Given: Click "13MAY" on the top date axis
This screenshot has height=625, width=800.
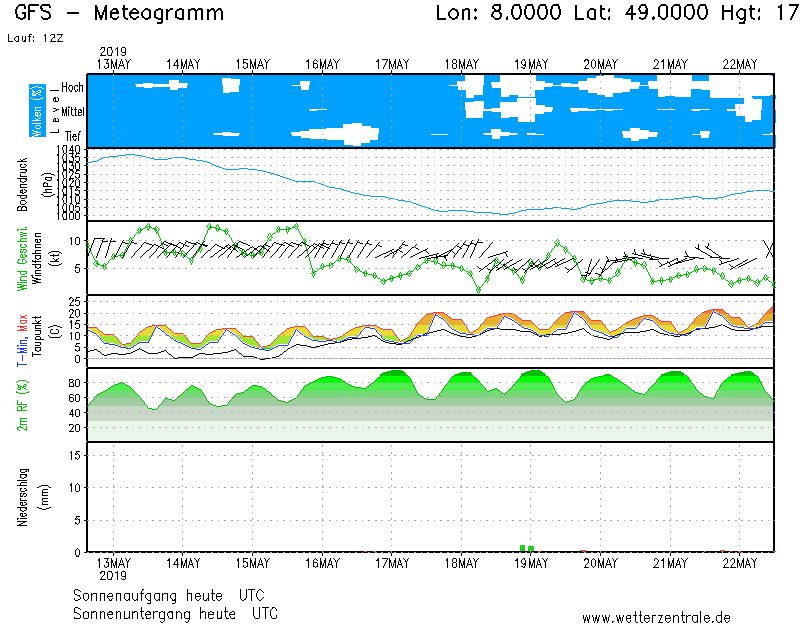Looking at the screenshot, I should tap(114, 65).
